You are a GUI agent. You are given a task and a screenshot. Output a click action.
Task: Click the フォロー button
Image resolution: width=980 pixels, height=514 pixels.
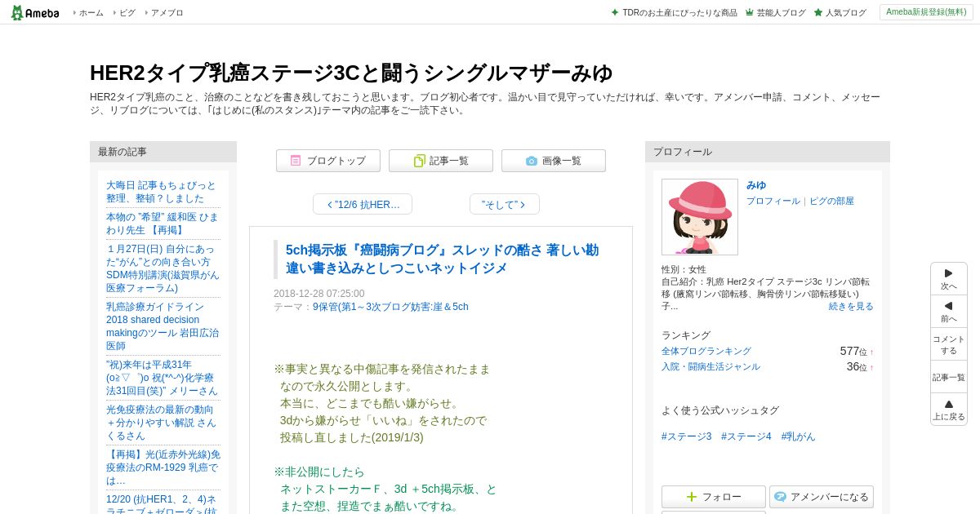click(714, 497)
